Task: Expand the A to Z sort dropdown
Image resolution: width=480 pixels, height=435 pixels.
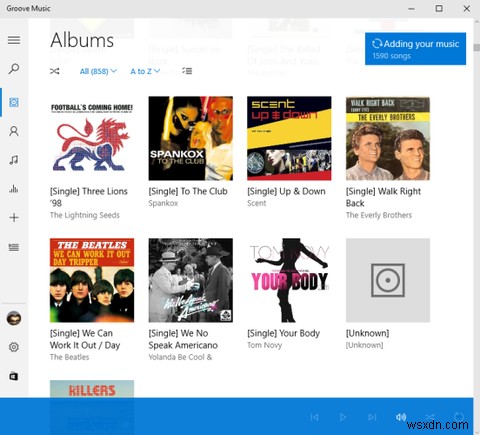Action: pos(145,71)
